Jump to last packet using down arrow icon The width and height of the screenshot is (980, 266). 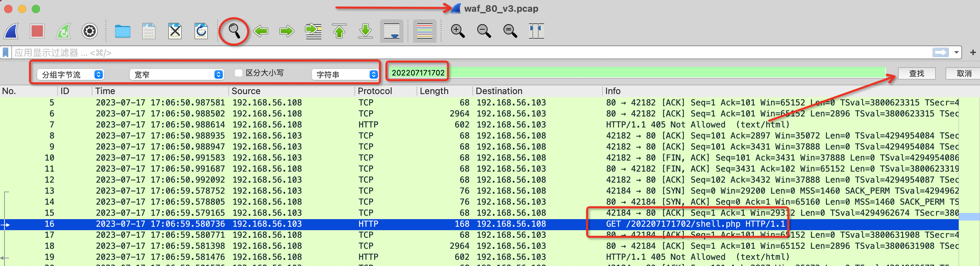click(x=366, y=31)
